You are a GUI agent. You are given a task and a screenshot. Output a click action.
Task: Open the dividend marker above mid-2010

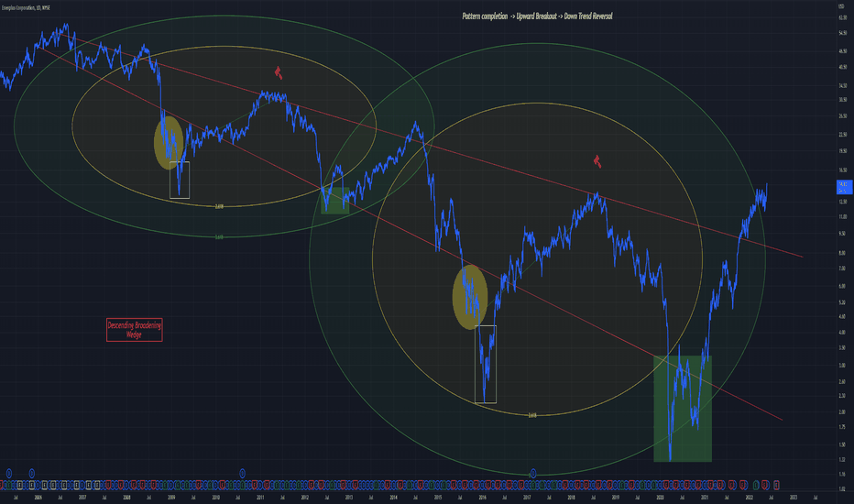click(243, 474)
